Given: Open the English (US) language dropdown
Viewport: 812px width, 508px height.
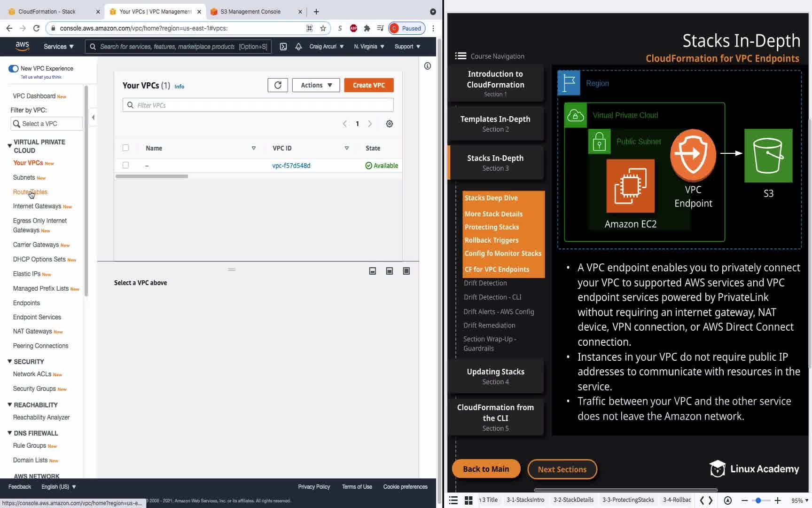Looking at the screenshot, I should [x=59, y=487].
